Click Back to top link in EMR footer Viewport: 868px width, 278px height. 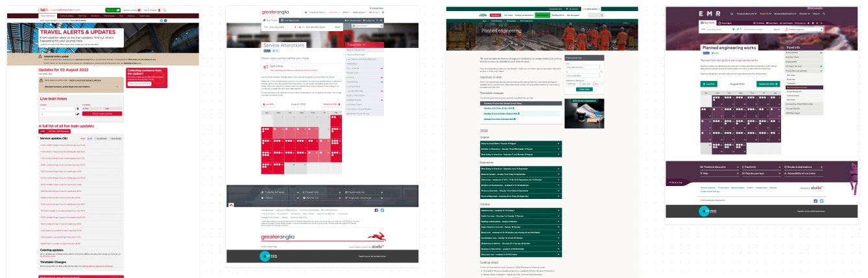pyautogui.click(x=676, y=182)
